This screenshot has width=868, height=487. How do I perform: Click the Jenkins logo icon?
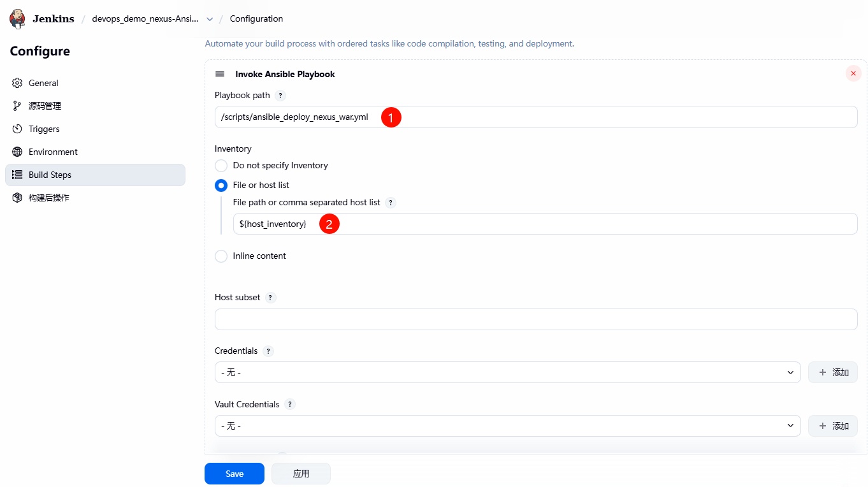pyautogui.click(x=18, y=18)
